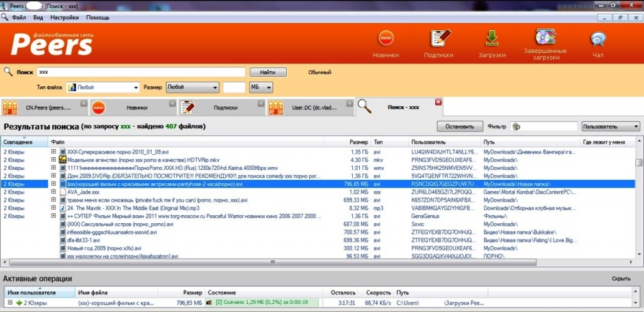Close the Поиск search tab
The image size is (644, 312).
438,102
